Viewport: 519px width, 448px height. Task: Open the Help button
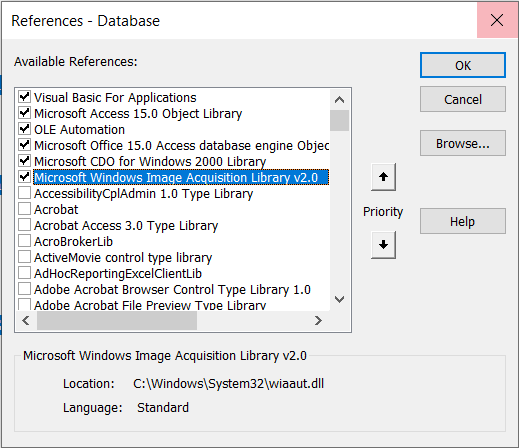(463, 221)
